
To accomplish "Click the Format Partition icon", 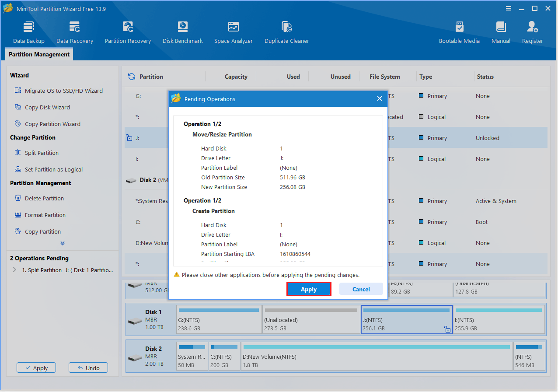I will (x=18, y=215).
